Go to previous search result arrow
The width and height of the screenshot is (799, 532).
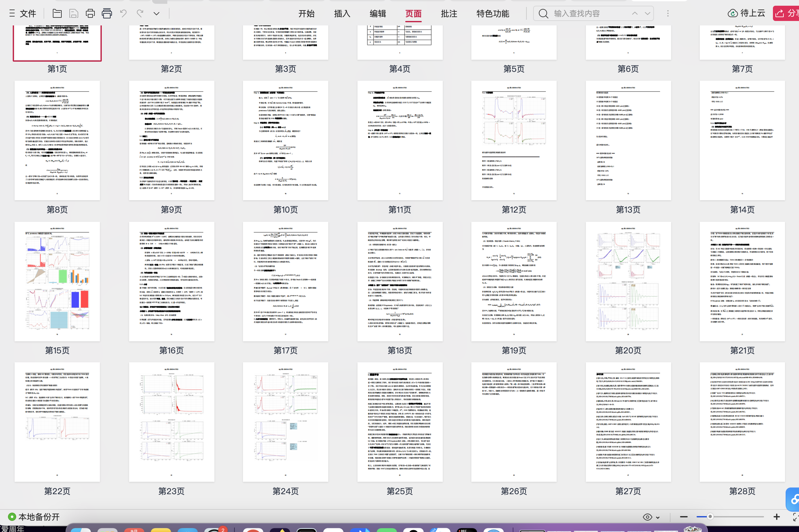pos(635,14)
